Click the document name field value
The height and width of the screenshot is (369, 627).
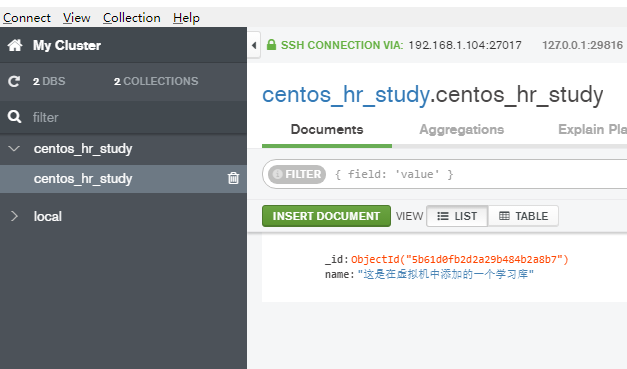click(445, 274)
